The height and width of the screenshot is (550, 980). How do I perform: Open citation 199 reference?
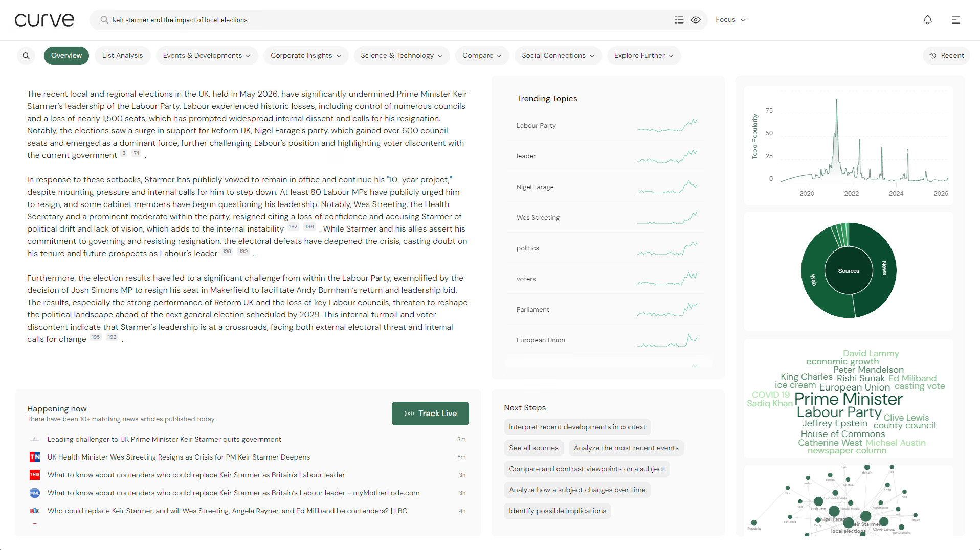[x=243, y=251]
